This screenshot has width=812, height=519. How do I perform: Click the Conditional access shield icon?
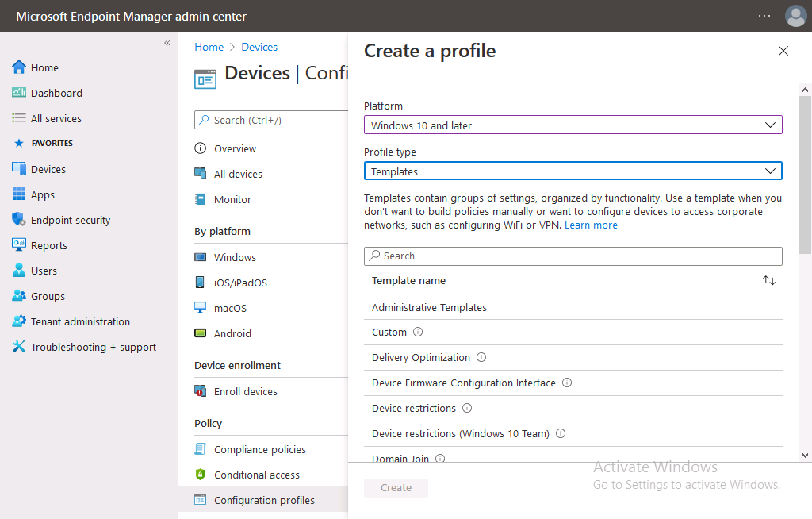coord(201,474)
